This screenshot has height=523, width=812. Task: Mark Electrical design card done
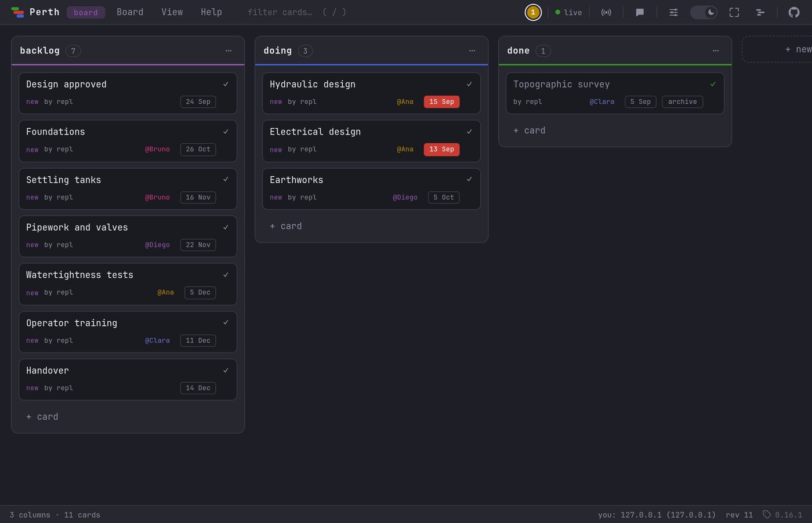coord(469,132)
